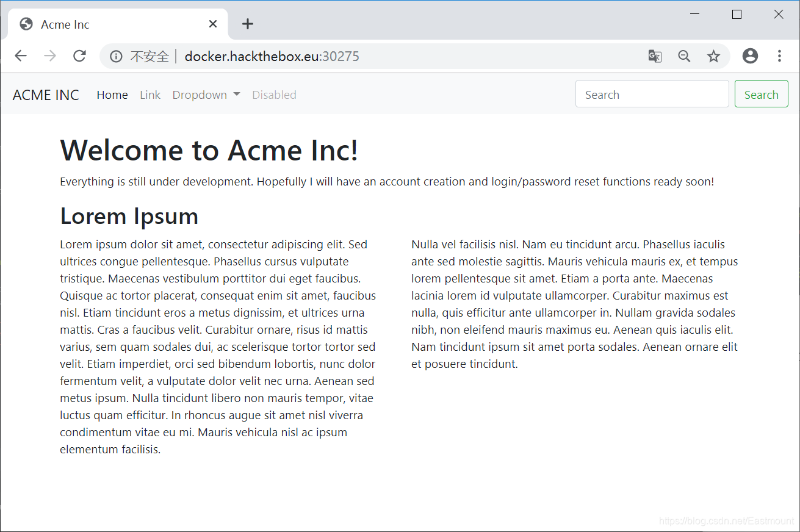
Task: Bookmark the page with the star icon
Action: click(713, 57)
